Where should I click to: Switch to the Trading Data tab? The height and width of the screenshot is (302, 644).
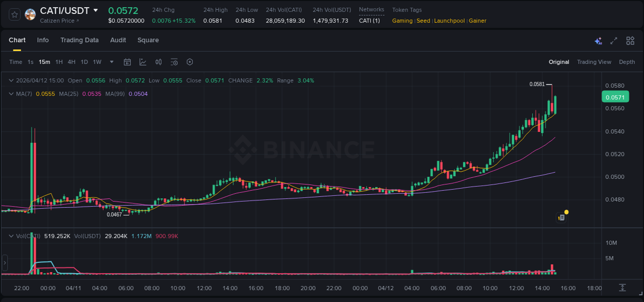[x=79, y=40]
